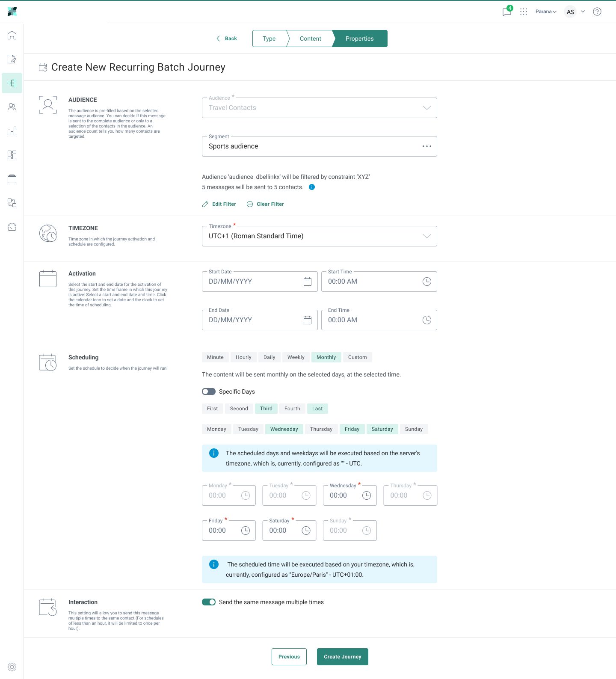Toggle Friday weekday chip
Image resolution: width=616 pixels, height=679 pixels.
pyautogui.click(x=352, y=429)
